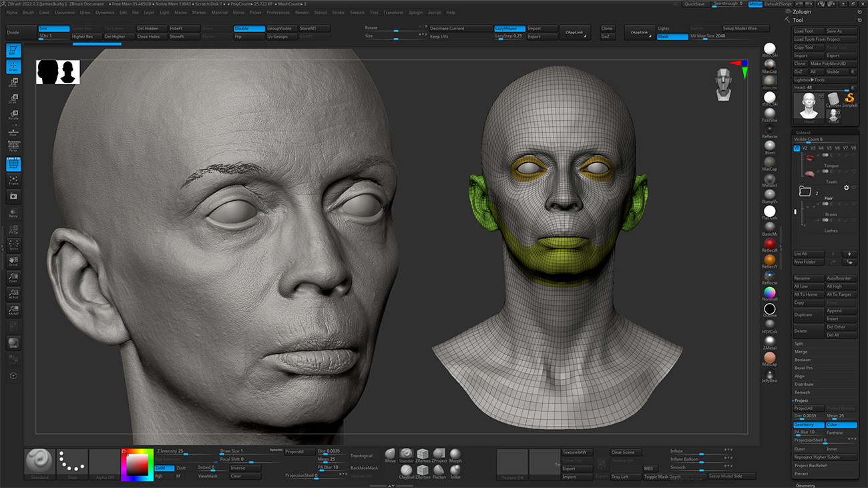Enable Zsub mode
The width and height of the screenshot is (868, 488).
[185, 468]
